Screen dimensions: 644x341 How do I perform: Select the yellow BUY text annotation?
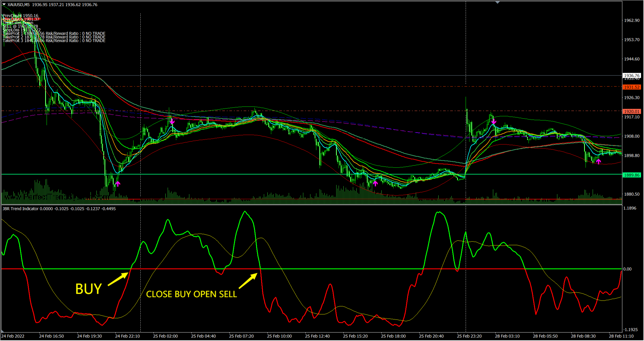(88, 289)
